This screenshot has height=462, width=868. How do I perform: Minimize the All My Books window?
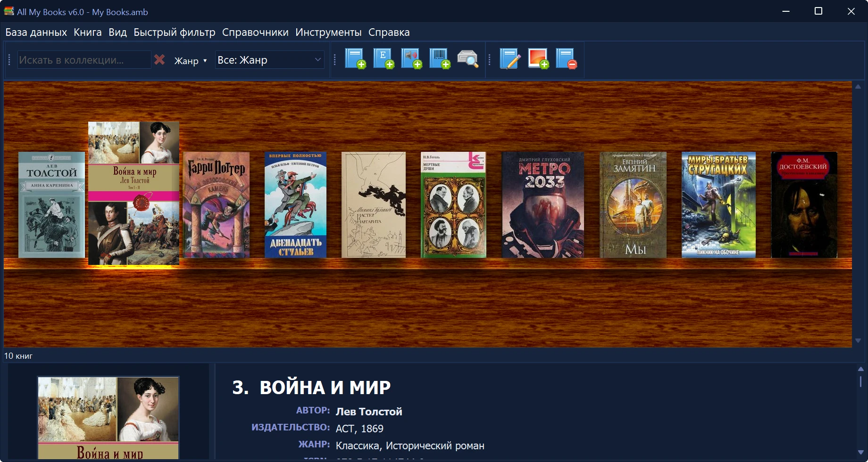click(786, 11)
